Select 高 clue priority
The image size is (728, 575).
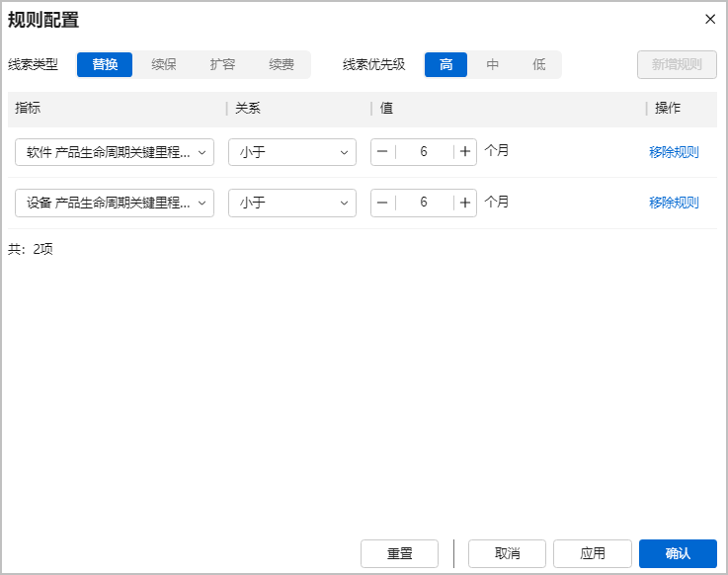pyautogui.click(x=446, y=65)
